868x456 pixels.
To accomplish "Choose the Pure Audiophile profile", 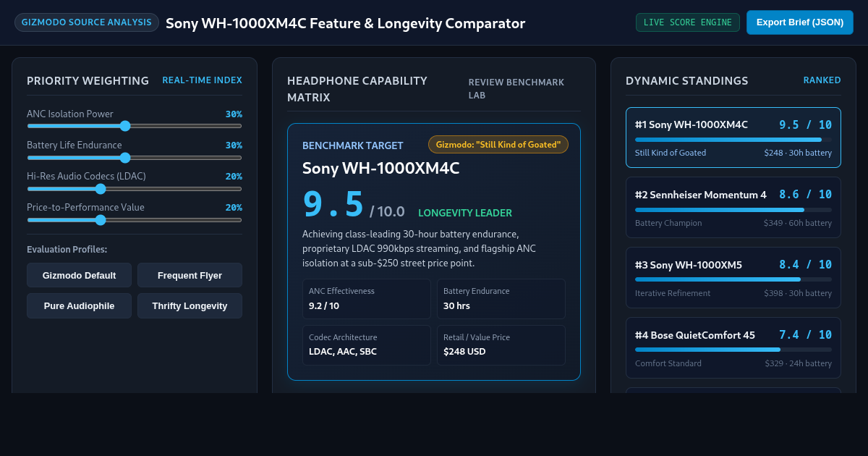I will 79,305.
